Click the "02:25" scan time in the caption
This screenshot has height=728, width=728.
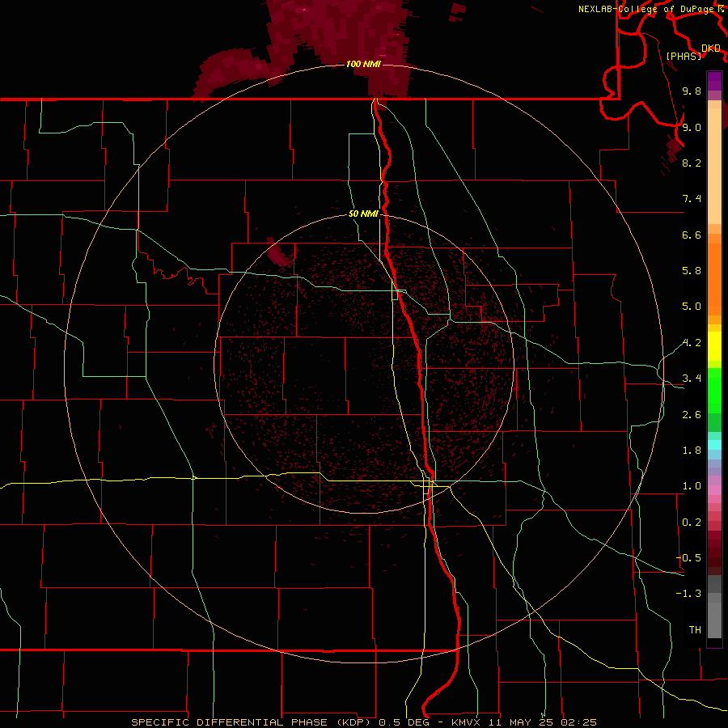click(x=578, y=722)
